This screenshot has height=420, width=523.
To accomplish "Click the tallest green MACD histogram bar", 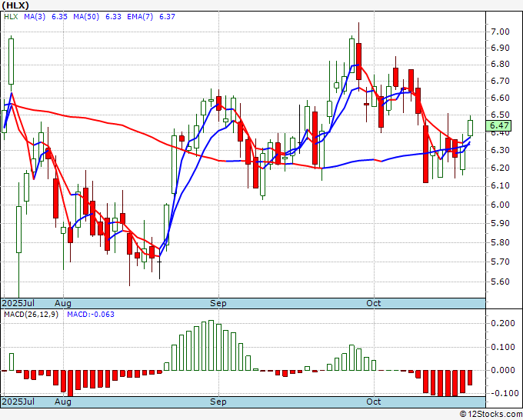I will [211, 345].
